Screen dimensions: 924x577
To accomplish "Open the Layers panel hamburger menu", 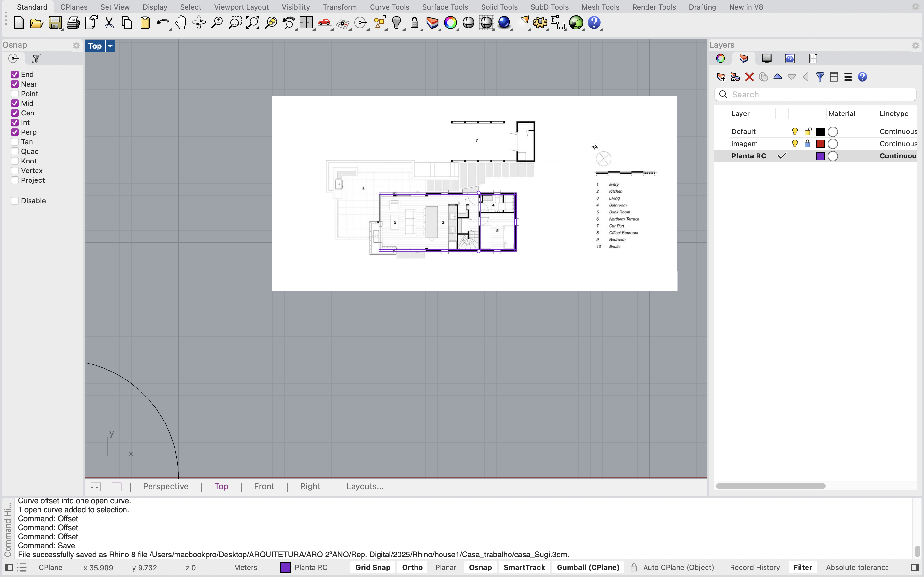I will [x=848, y=77].
